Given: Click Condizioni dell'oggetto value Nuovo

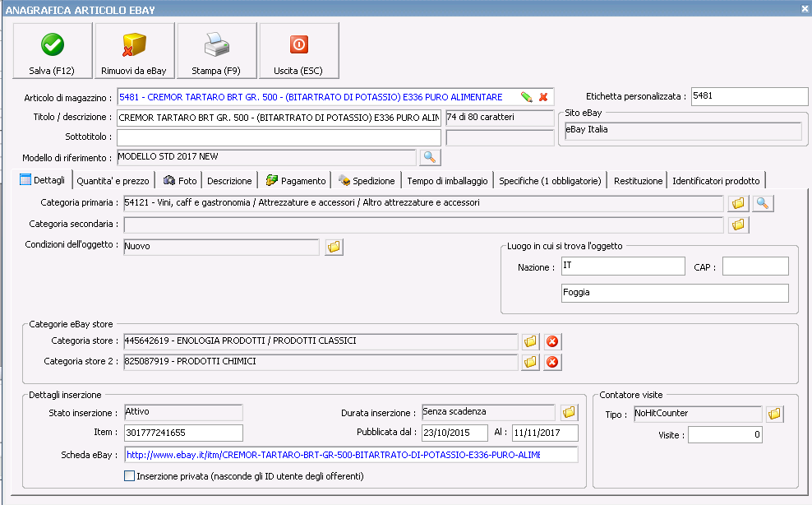Looking at the screenshot, I should pyautogui.click(x=221, y=247).
